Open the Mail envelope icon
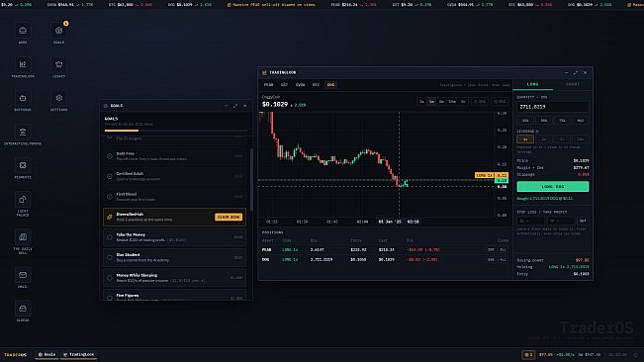This screenshot has height=362, width=644. (23, 275)
